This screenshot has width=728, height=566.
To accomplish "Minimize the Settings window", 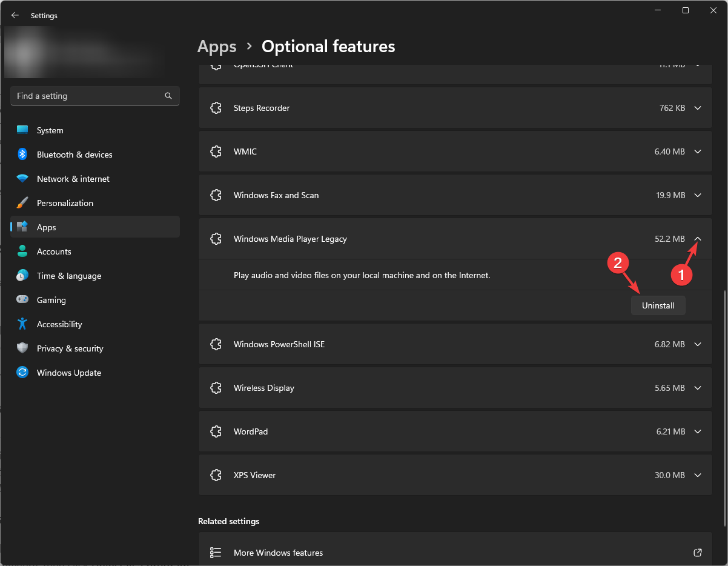I will tap(658, 10).
